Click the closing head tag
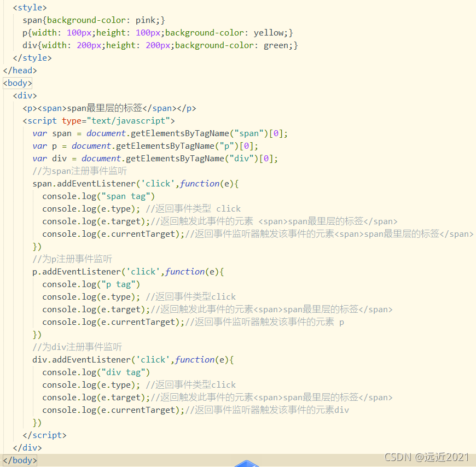The image size is (476, 467). [x=20, y=71]
